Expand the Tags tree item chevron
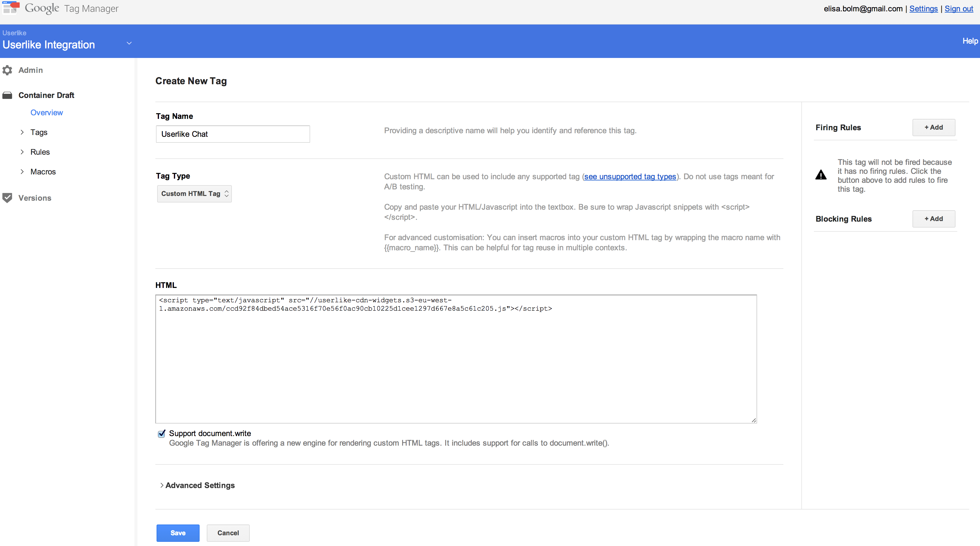This screenshot has height=546, width=980. [x=22, y=132]
